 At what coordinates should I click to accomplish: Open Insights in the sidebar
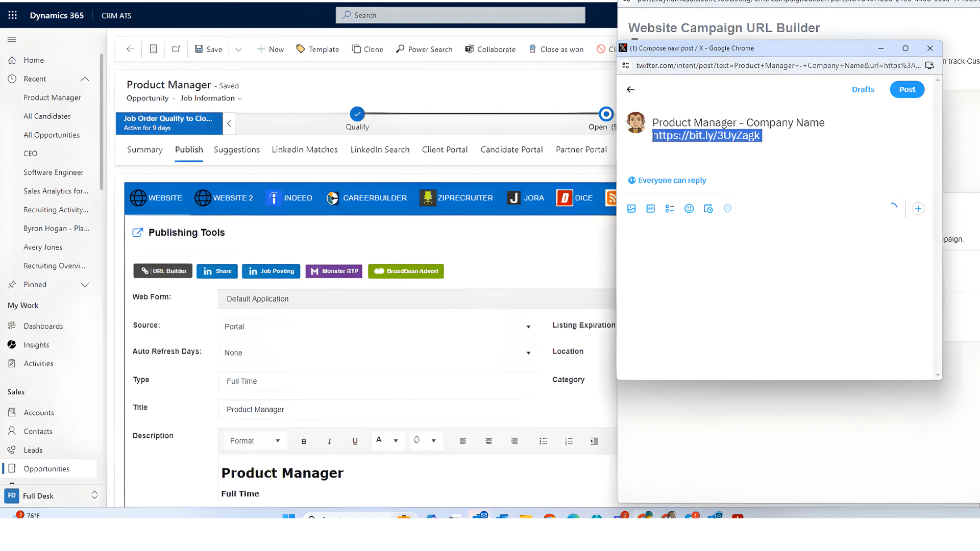point(36,345)
